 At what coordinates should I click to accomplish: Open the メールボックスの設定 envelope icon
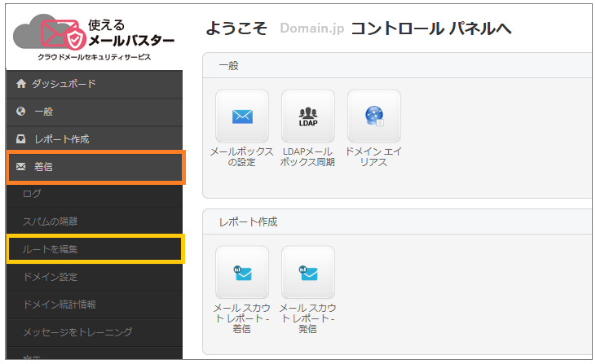242,116
